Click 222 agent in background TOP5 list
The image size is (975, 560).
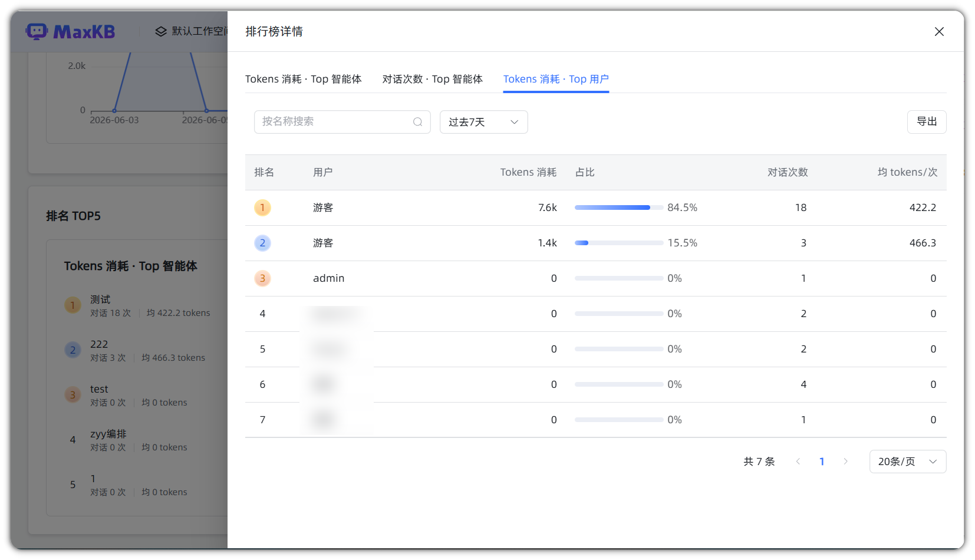click(99, 344)
